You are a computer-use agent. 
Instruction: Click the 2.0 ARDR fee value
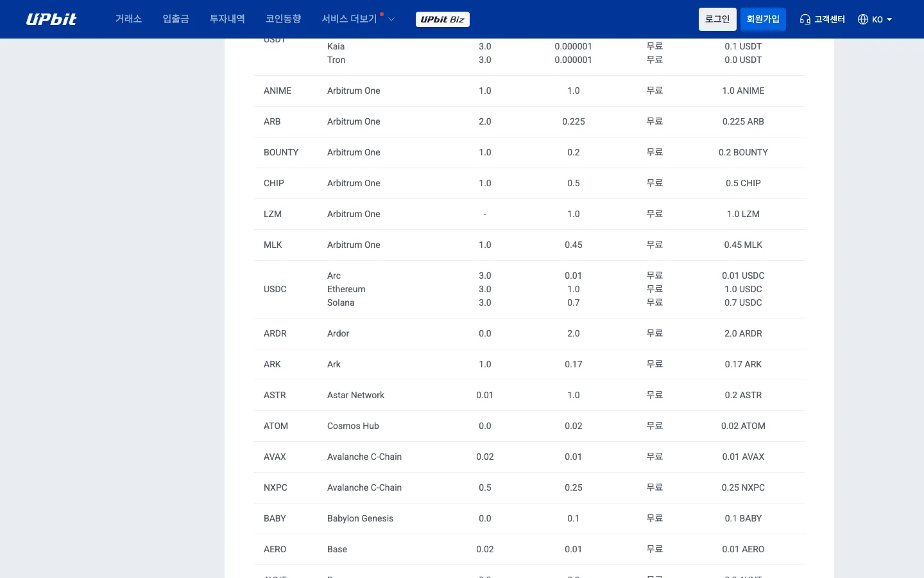(x=743, y=333)
